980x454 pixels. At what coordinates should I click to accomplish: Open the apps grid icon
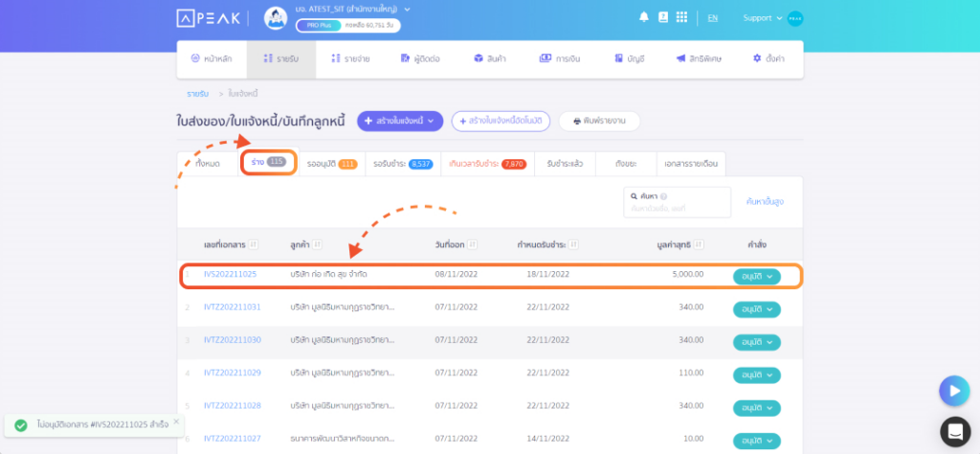[681, 17]
